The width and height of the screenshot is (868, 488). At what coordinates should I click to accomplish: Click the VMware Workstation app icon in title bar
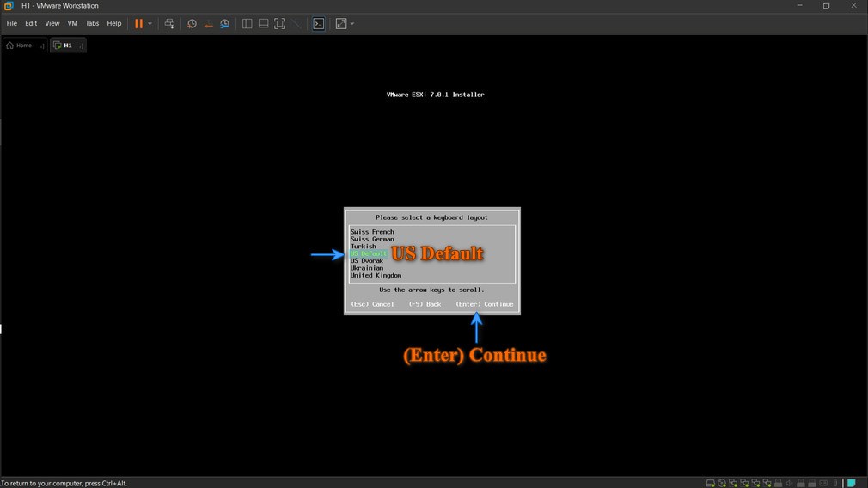9,5
